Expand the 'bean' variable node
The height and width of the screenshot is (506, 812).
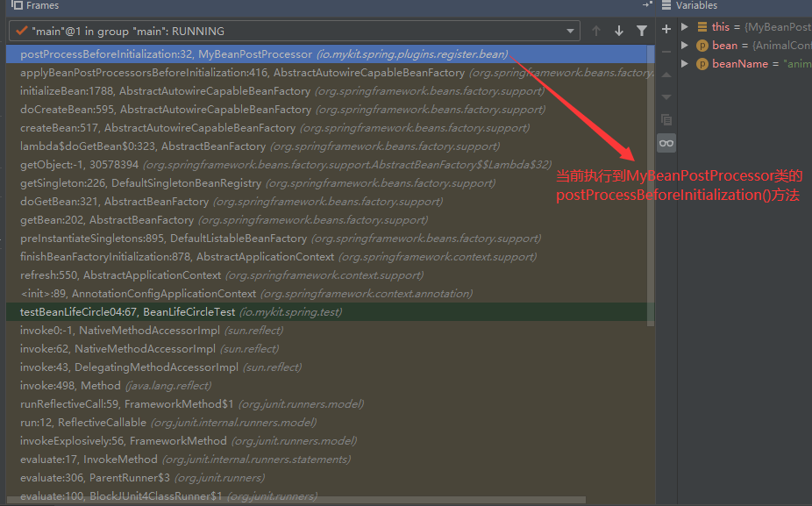pyautogui.click(x=685, y=46)
